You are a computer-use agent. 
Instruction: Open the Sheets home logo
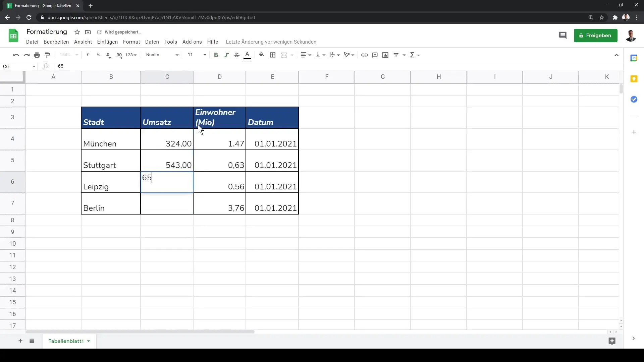pos(13,36)
